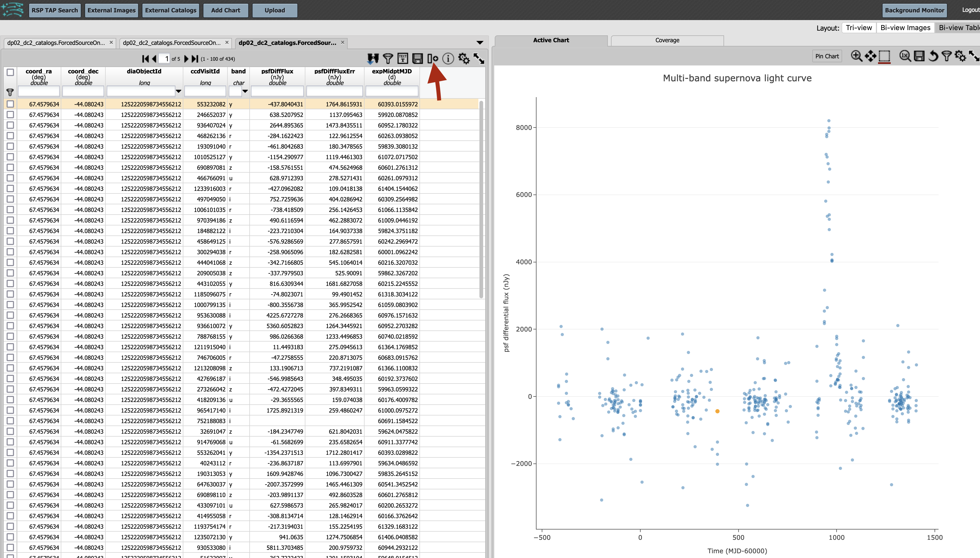The width and height of the screenshot is (980, 558).
Task: Sort by ccdVisitId column header
Action: point(205,71)
